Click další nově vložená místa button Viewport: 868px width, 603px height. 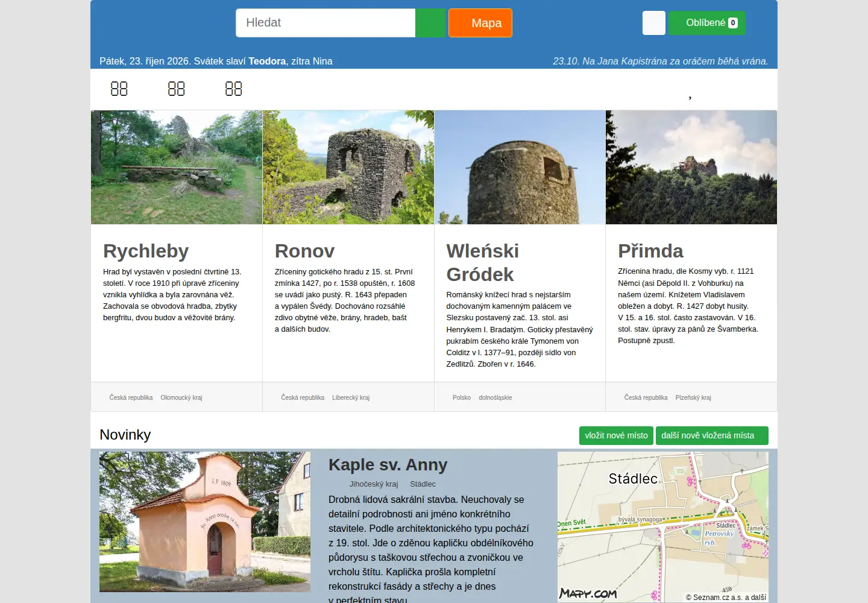pyautogui.click(x=712, y=435)
